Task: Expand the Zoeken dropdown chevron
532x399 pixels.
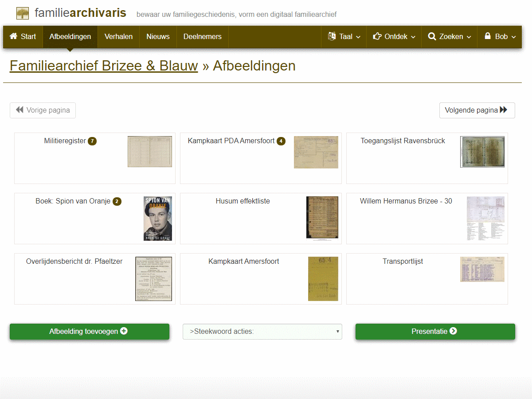Action: pyautogui.click(x=469, y=37)
